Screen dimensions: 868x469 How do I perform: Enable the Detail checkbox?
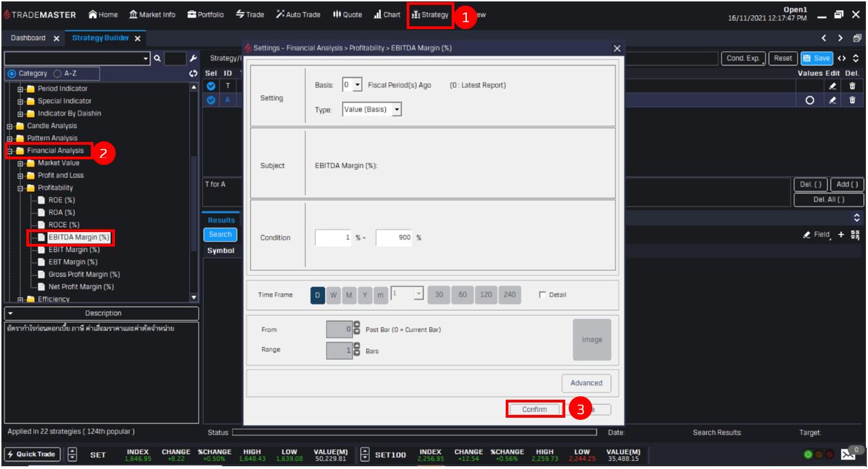(x=542, y=294)
